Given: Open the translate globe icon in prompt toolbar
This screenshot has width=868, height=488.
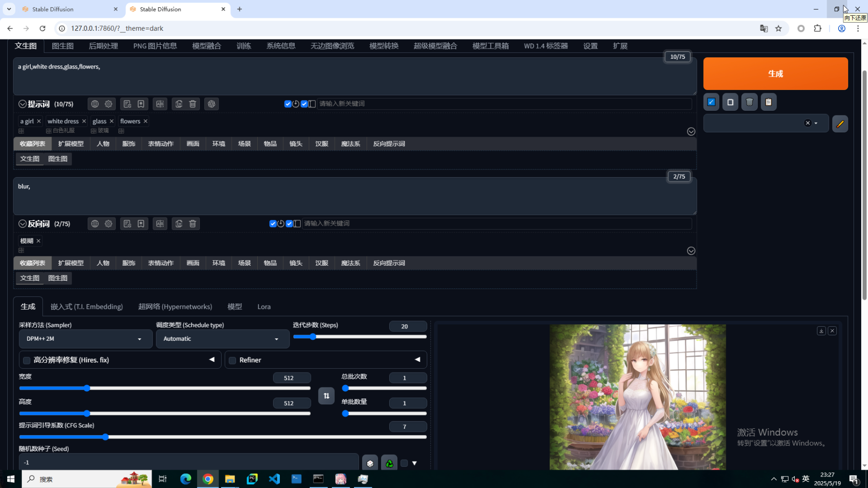Looking at the screenshot, I should (94, 104).
